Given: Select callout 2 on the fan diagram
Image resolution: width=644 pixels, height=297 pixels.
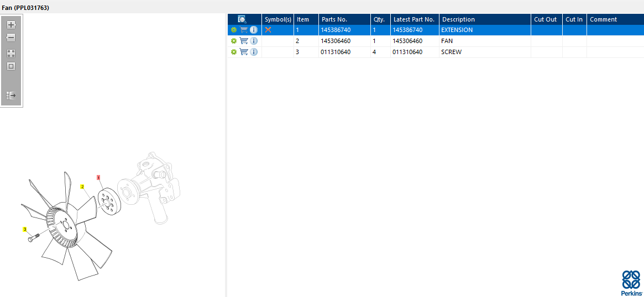Looking at the screenshot, I should click(82, 187).
